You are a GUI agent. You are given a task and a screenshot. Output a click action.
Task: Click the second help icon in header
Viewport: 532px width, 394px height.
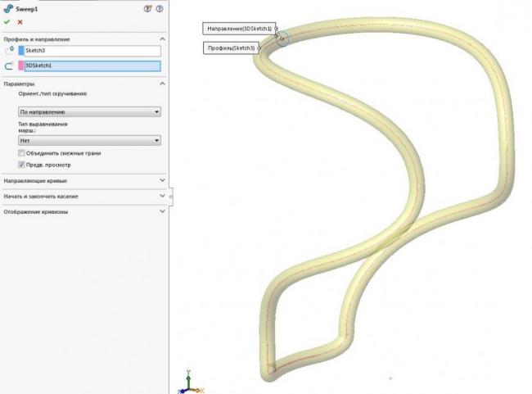pos(160,9)
